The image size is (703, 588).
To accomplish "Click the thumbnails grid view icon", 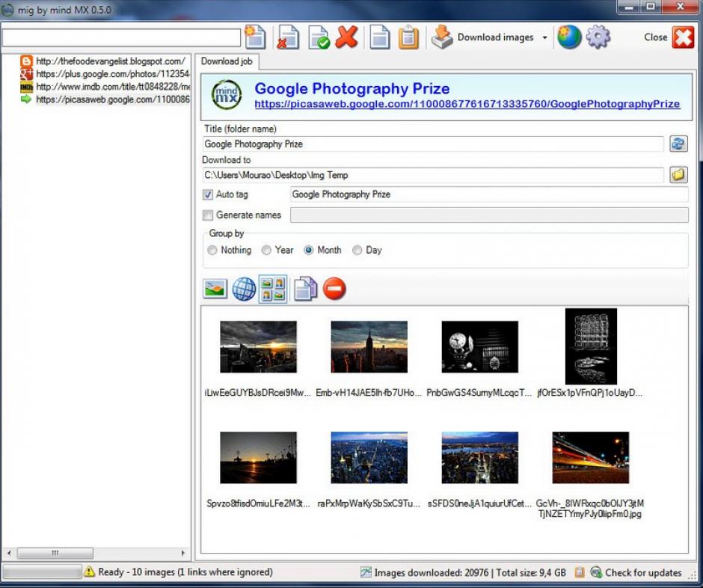I will pos(273,290).
